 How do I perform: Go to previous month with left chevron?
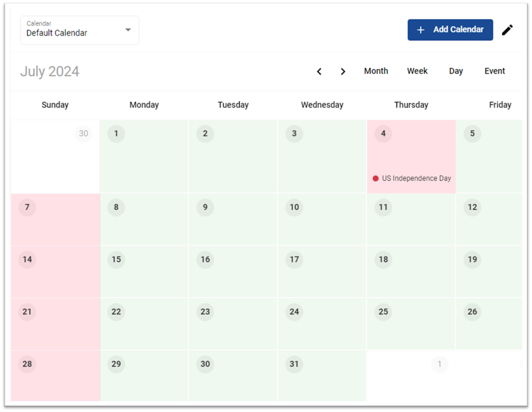click(x=319, y=71)
